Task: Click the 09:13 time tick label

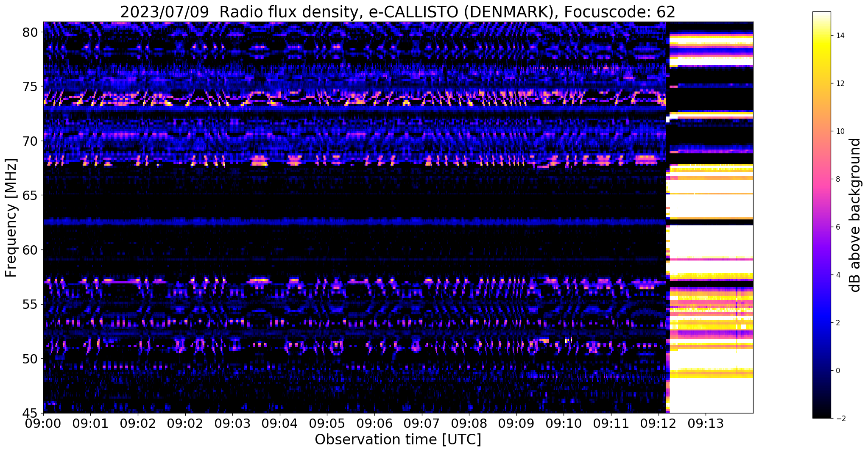Action: pyautogui.click(x=706, y=424)
